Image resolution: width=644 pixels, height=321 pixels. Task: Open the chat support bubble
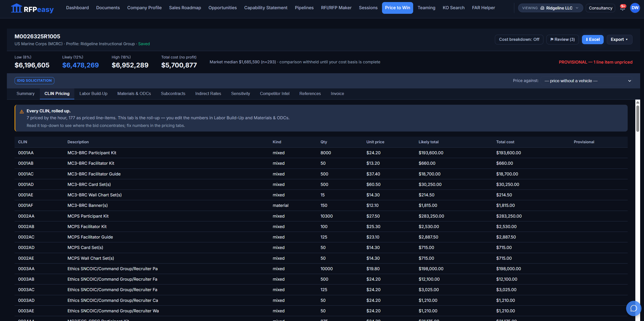pos(634,308)
